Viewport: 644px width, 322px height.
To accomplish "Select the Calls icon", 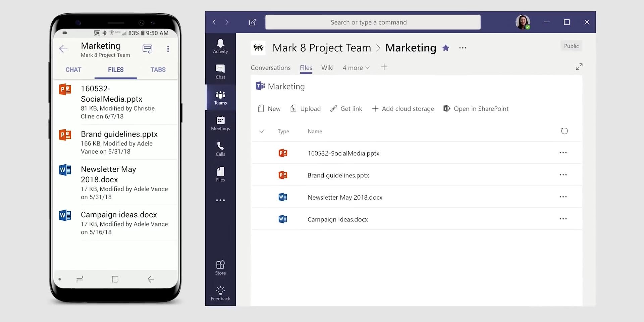I will click(220, 149).
